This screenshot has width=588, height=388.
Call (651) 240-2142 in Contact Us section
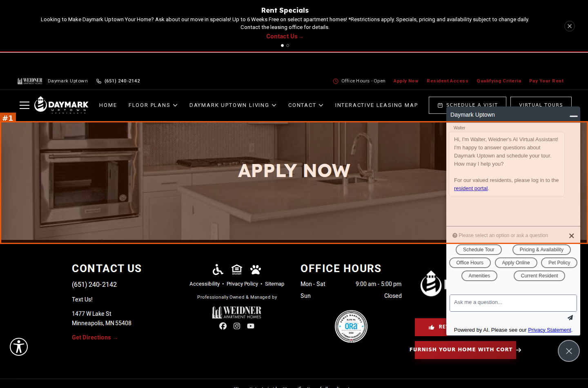pyautogui.click(x=94, y=285)
